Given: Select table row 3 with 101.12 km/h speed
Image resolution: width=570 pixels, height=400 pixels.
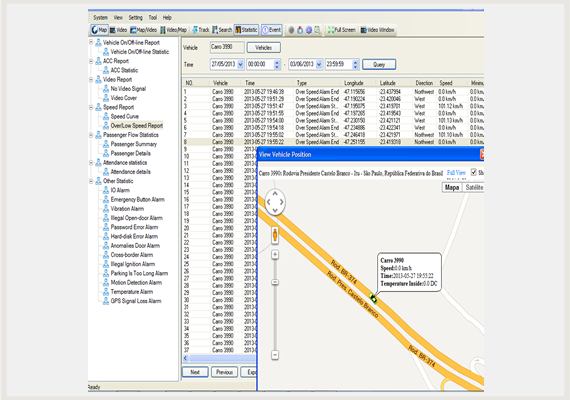Looking at the screenshot, I should click(333, 106).
